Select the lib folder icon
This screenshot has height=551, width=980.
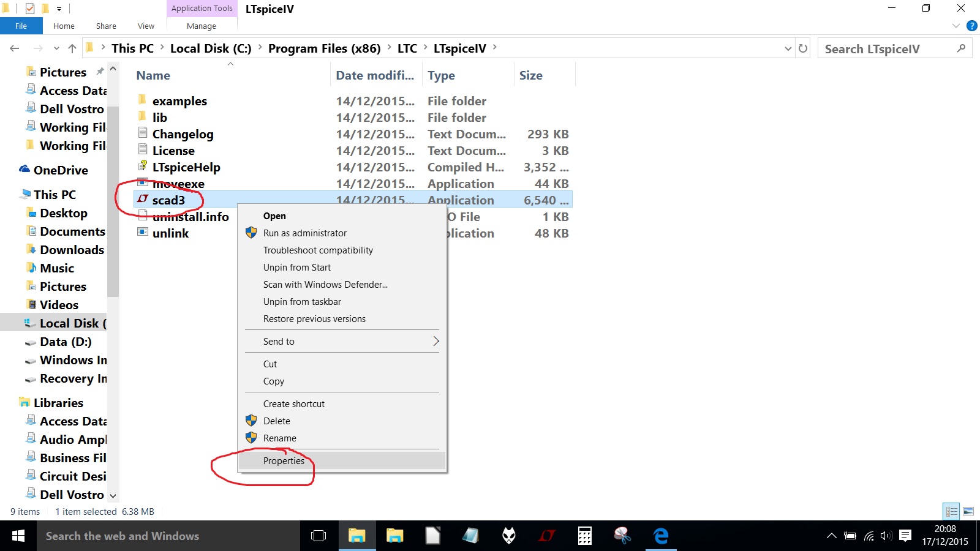(x=143, y=116)
